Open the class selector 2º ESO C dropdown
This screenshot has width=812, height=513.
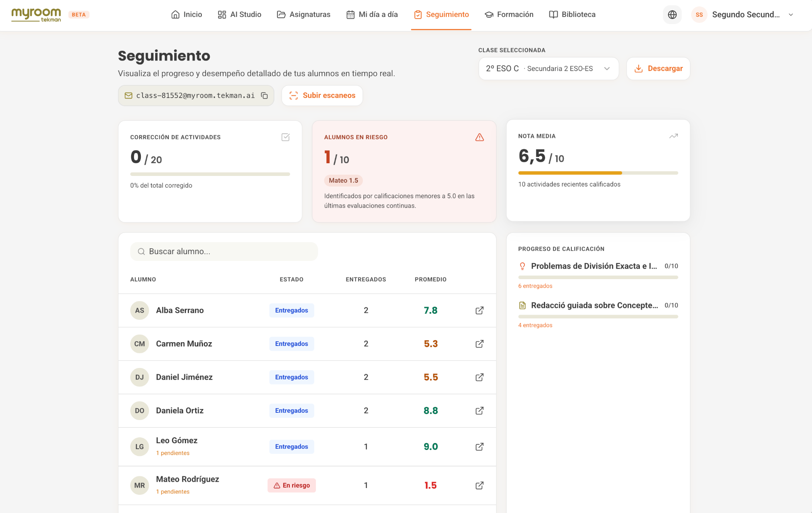(x=549, y=69)
